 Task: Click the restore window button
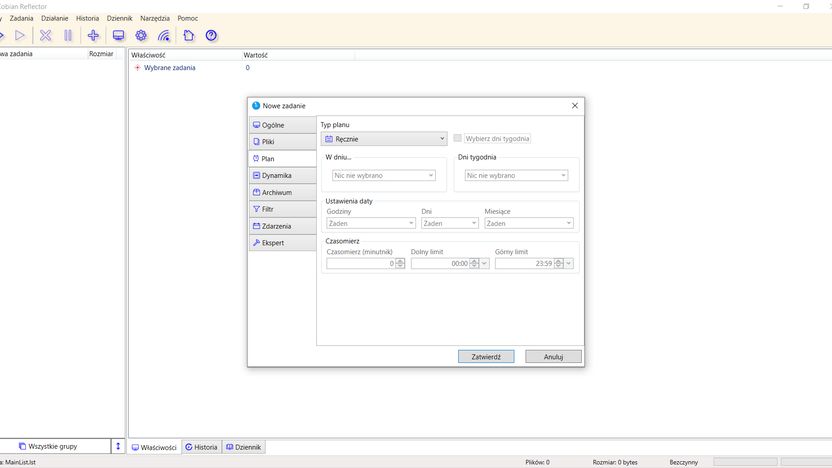coord(806,6)
